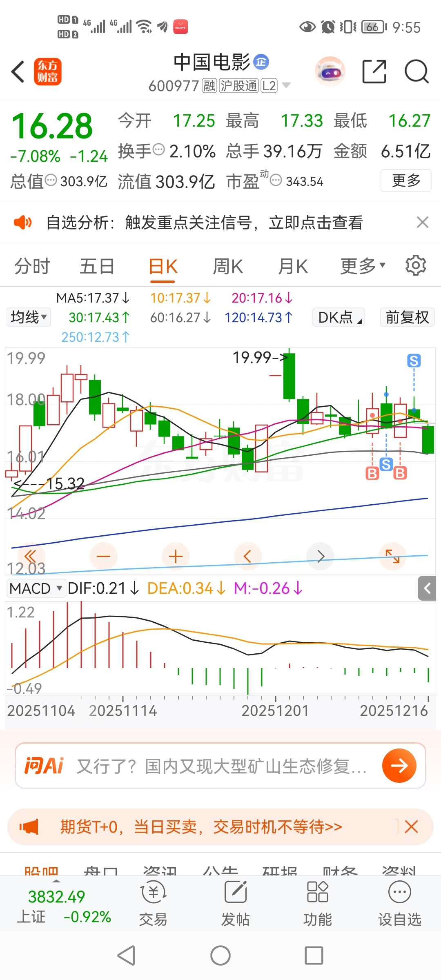
Task: Change the 前复权 adjustment setting
Action: pyautogui.click(x=407, y=317)
